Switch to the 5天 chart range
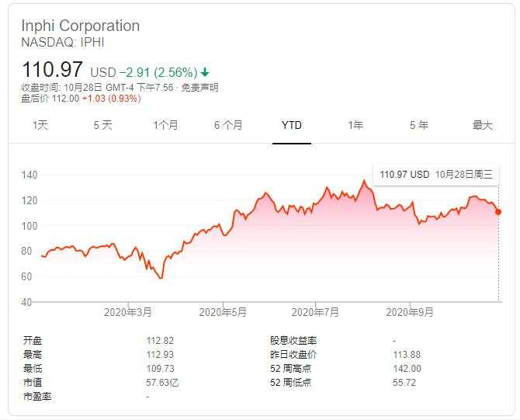This screenshot has width=520, height=420. 102,125
